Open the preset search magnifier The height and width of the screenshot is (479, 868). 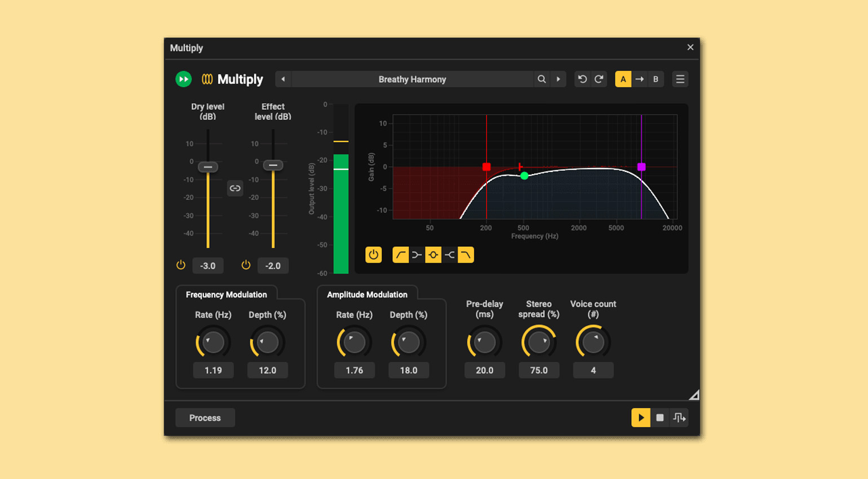click(542, 79)
